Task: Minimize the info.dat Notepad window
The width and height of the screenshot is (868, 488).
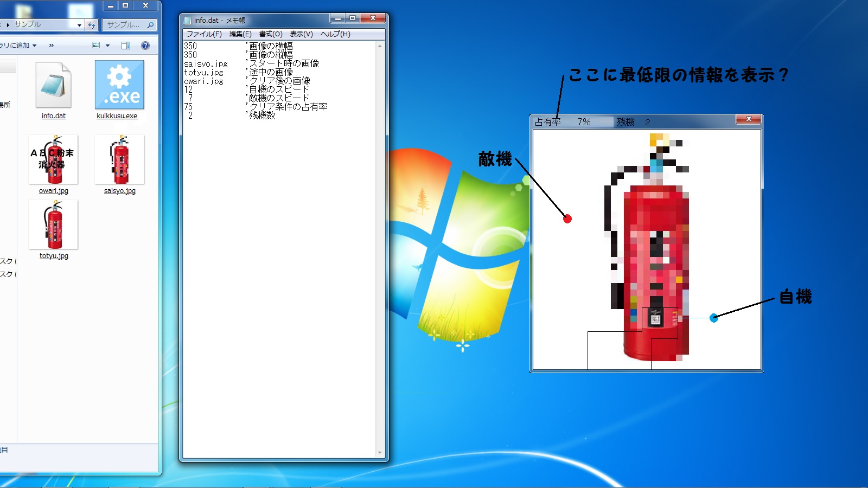Action: 338,18
